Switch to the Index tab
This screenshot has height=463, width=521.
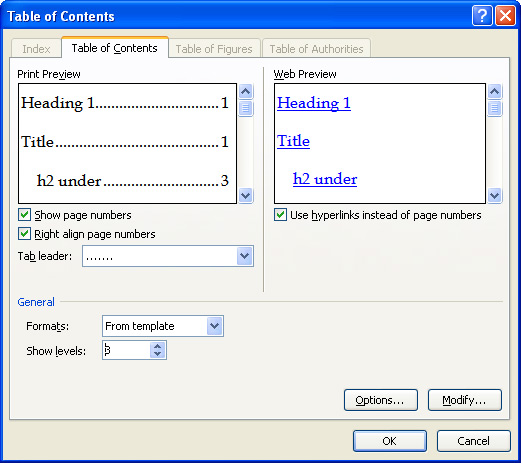coord(36,49)
